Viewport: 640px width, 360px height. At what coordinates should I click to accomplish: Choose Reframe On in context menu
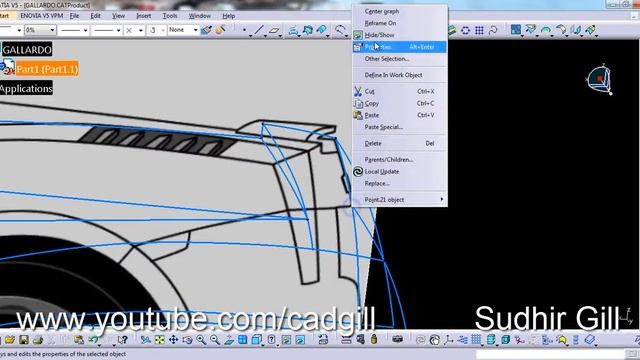400,23
